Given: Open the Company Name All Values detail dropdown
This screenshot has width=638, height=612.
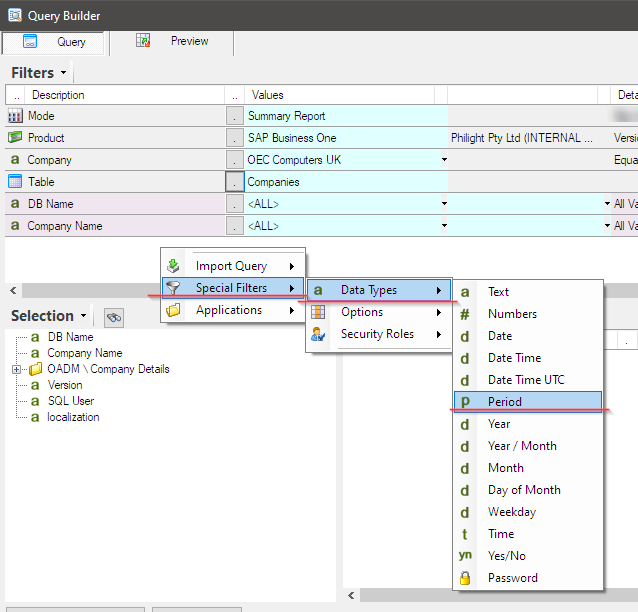Looking at the screenshot, I should click(x=607, y=225).
